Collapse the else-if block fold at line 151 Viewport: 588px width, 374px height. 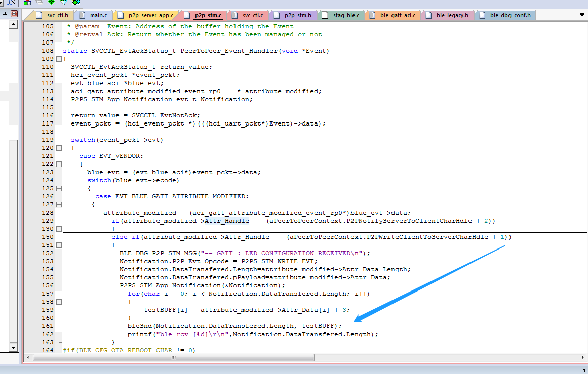click(x=59, y=244)
